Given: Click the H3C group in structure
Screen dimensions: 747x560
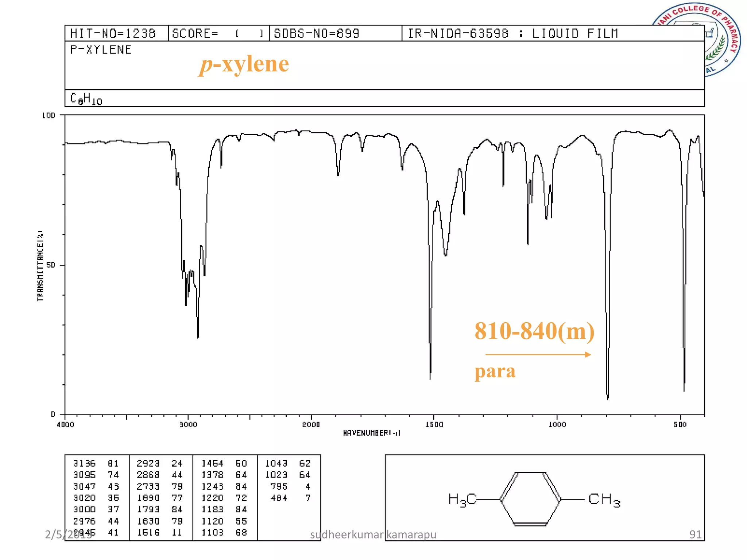Looking at the screenshot, I should pos(462,499).
